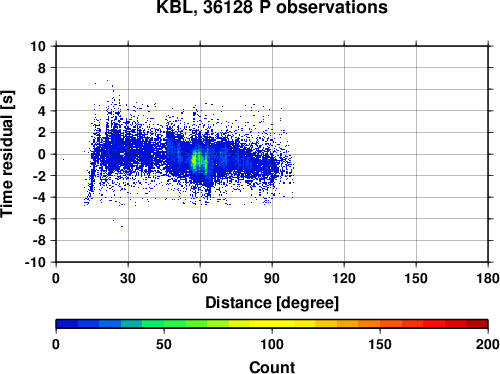Click the x-axis tick label "120"
The image size is (500, 374).
point(344,278)
